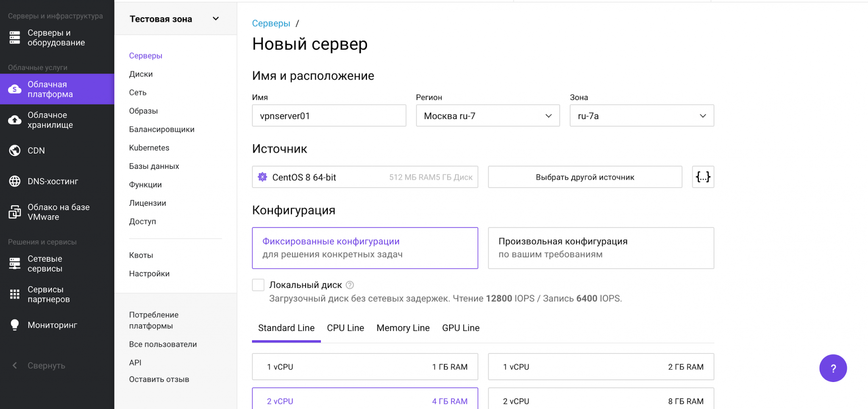Viewport: 868px width, 409px height.
Task: Open the Зона dropdown showing ru-7a
Action: [641, 116]
